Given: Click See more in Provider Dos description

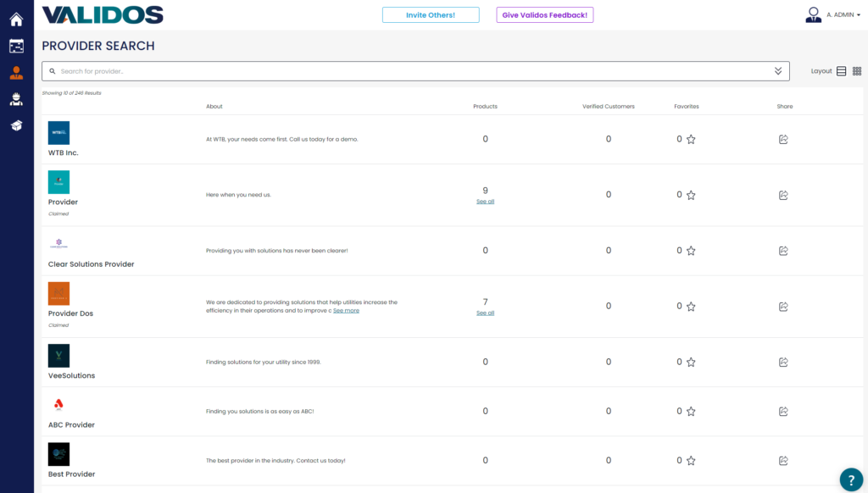Looking at the screenshot, I should coord(346,310).
